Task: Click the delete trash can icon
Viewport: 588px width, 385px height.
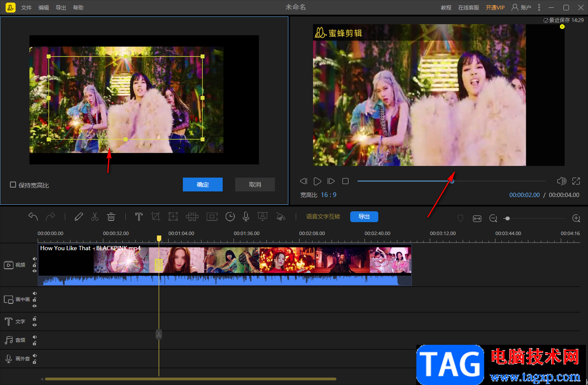Action: point(111,217)
